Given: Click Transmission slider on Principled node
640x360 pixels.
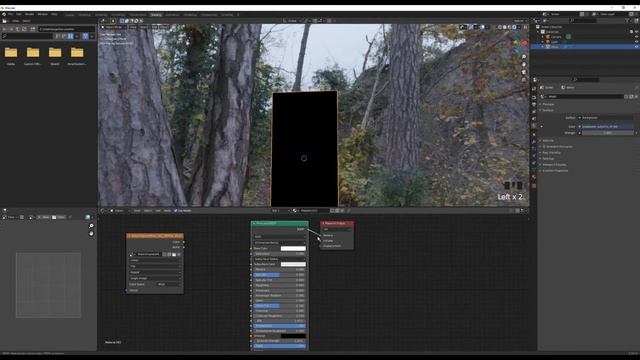Looking at the screenshot, I should [x=280, y=326].
